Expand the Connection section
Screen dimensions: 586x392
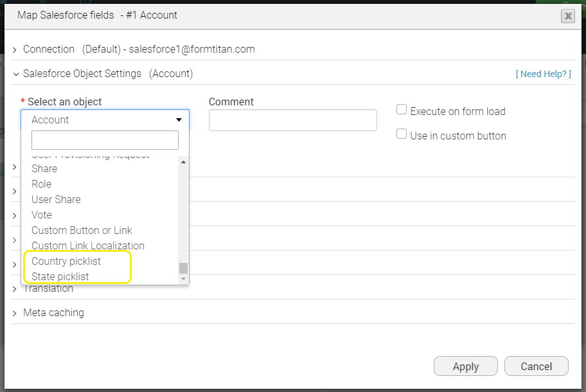(x=15, y=49)
